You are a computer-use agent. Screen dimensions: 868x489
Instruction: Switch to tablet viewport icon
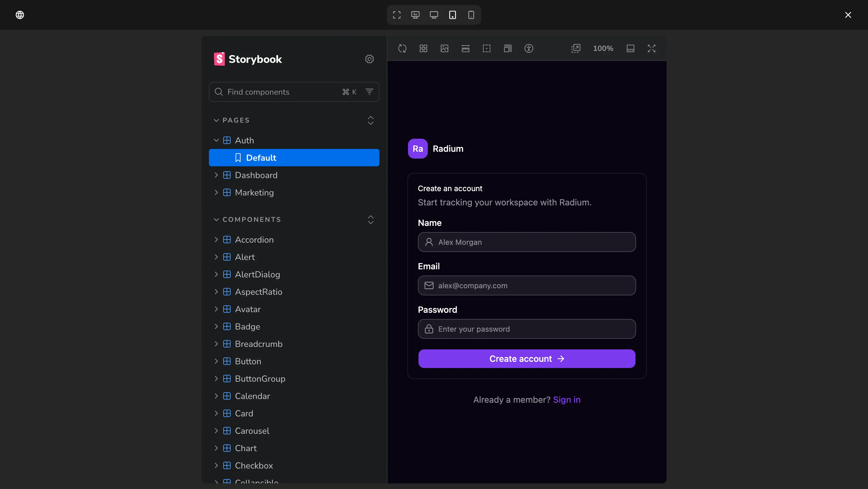pos(453,15)
